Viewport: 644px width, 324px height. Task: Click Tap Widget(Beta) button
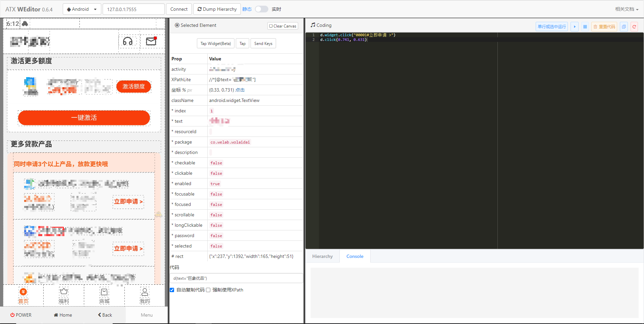pos(216,43)
